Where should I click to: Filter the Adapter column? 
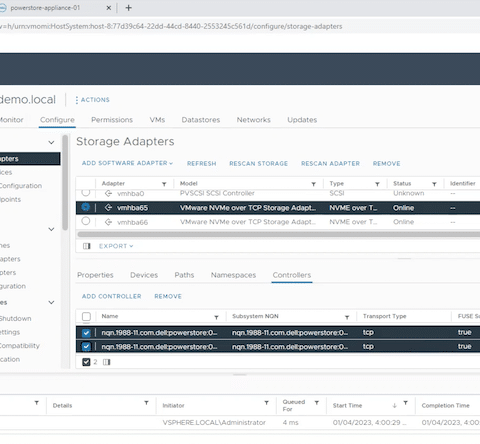pos(164,184)
